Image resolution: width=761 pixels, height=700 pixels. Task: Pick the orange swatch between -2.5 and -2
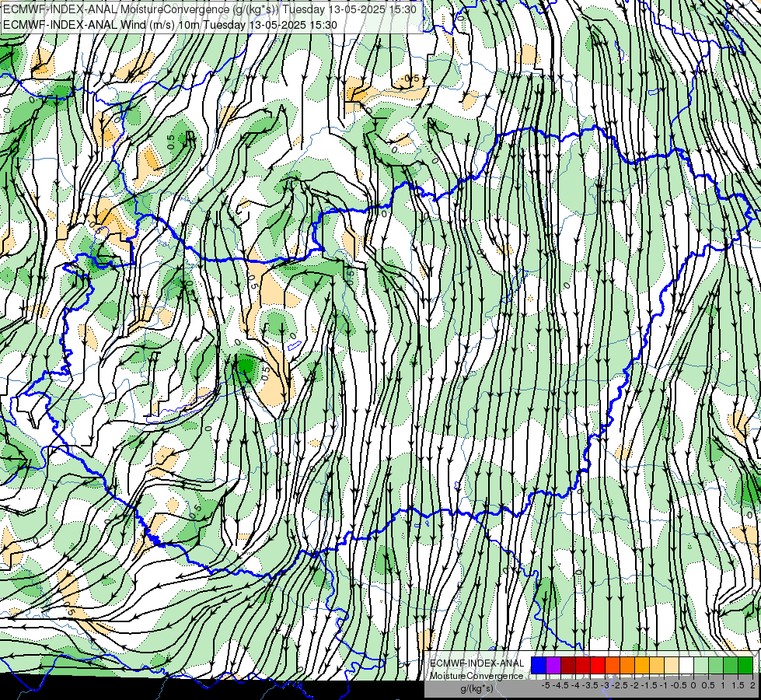(x=627, y=665)
